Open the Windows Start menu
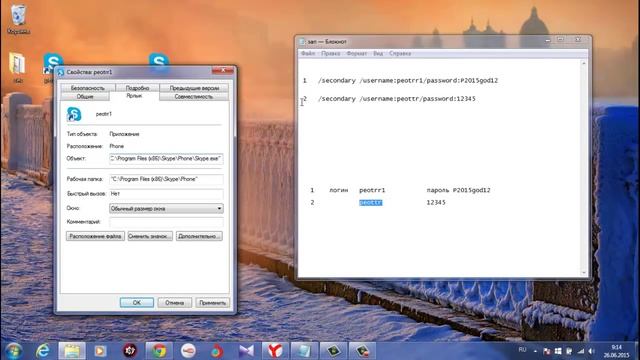640x360 pixels. pos(14,351)
